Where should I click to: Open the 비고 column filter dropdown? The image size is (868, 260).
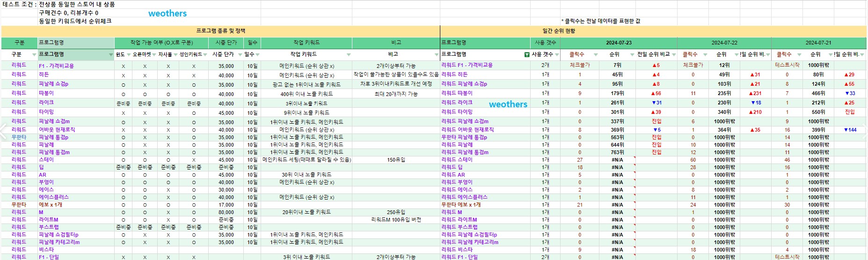coord(437,55)
